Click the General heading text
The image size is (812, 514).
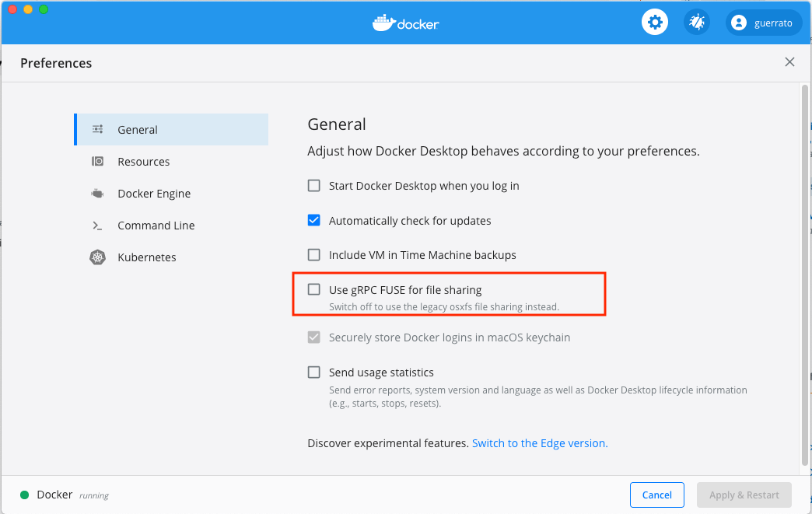pos(337,124)
